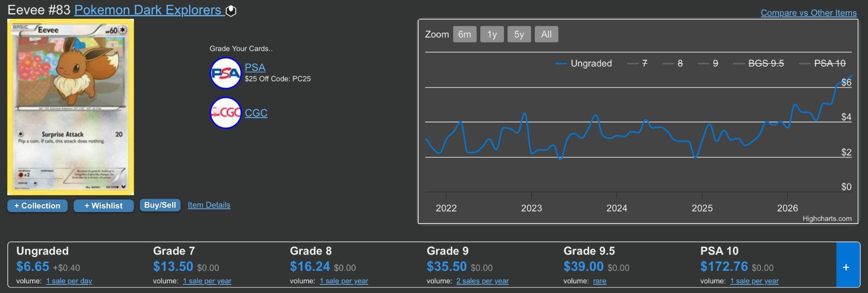Open the PSA grading link
Image resolution: width=868 pixels, height=293 pixels.
click(x=255, y=67)
